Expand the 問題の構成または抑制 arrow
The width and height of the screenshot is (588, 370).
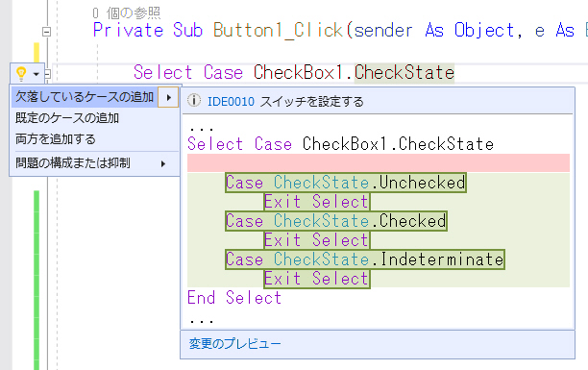[x=163, y=163]
